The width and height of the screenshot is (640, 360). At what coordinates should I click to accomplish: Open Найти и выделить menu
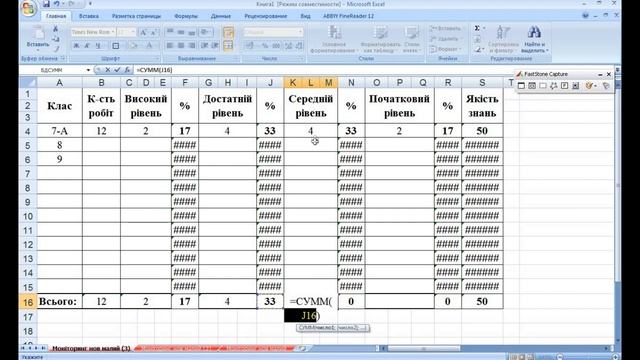tap(535, 39)
